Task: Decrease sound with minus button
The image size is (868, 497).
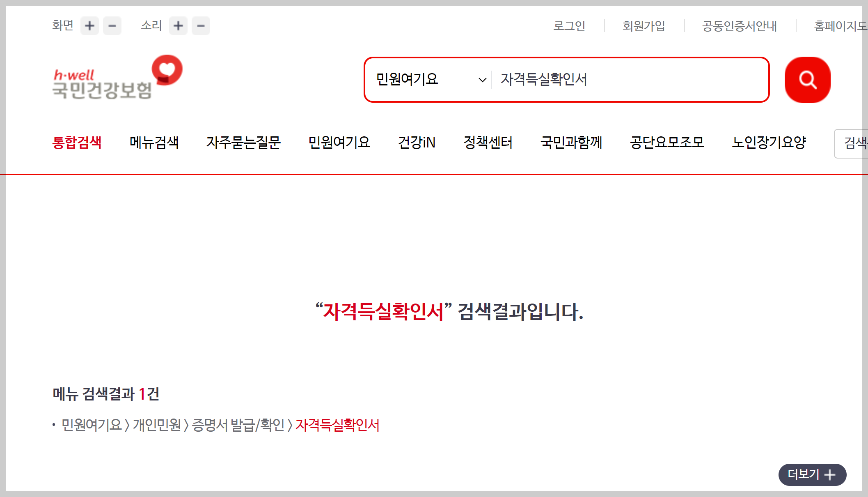Action: [201, 26]
